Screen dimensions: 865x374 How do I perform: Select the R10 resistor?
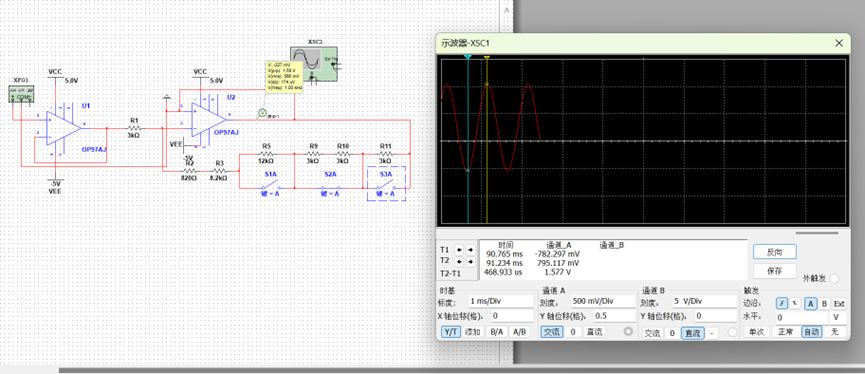[343, 153]
